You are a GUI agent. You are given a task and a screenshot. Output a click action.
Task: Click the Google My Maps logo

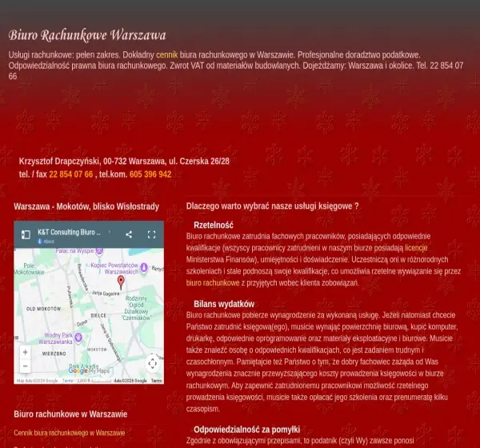point(89,371)
